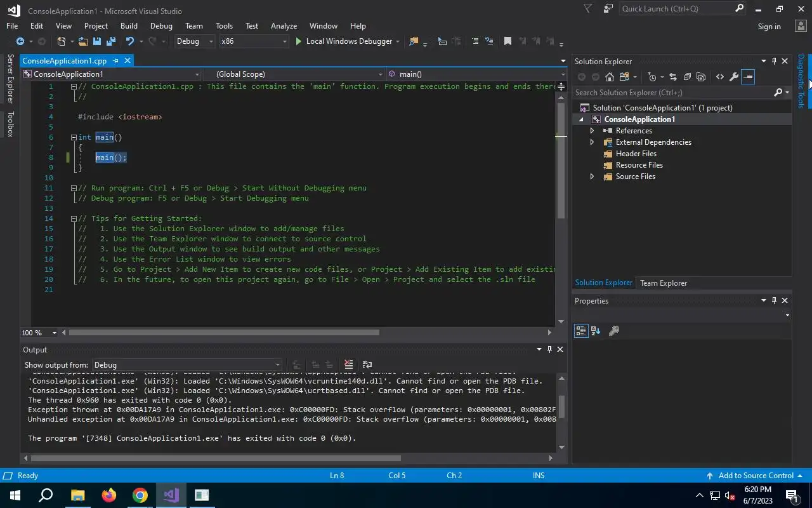
Task: Click Categorized view icon in Properties panel
Action: tap(580, 331)
